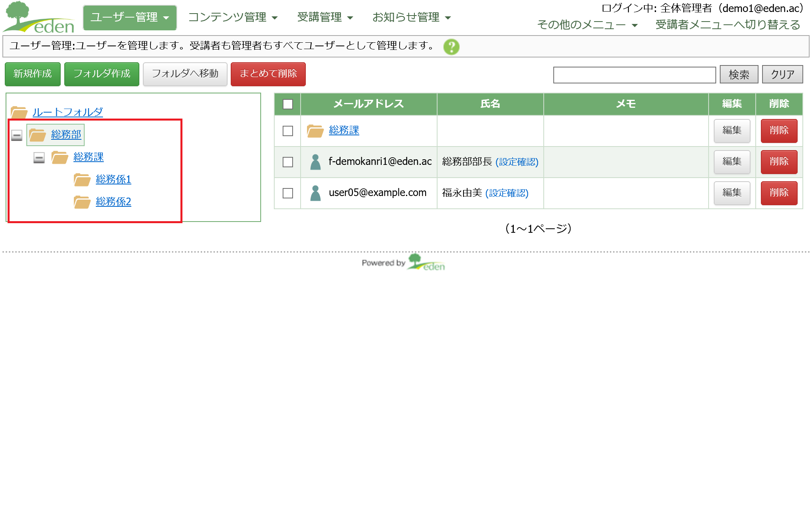Edit the 総務課 folder row
The height and width of the screenshot is (511, 812).
coord(732,131)
